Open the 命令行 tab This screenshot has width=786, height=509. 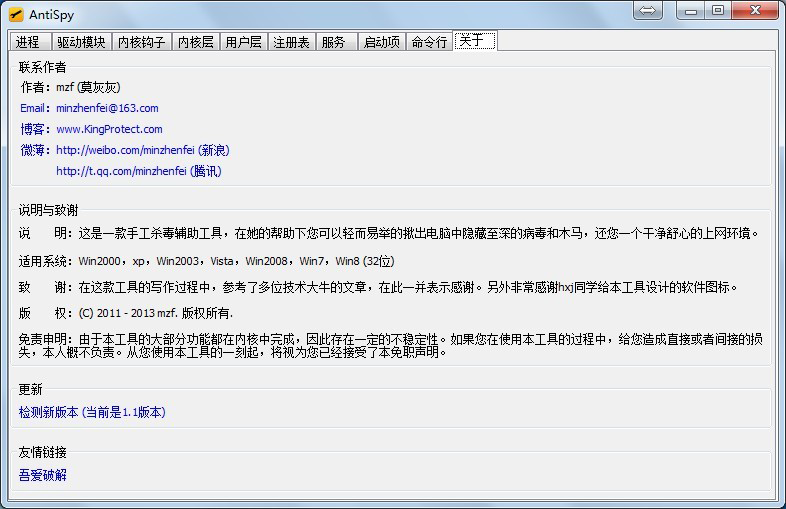429,42
